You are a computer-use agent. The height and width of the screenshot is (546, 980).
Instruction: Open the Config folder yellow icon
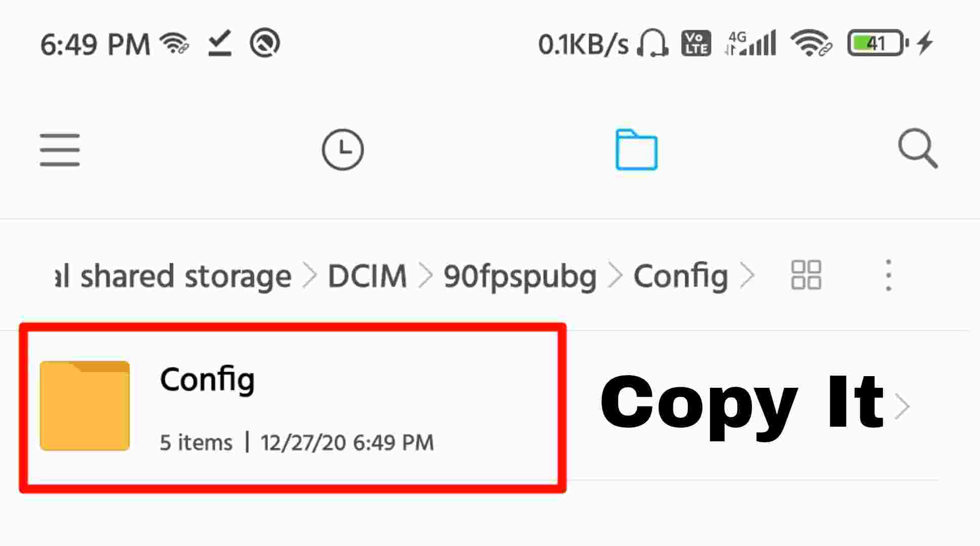[85, 405]
